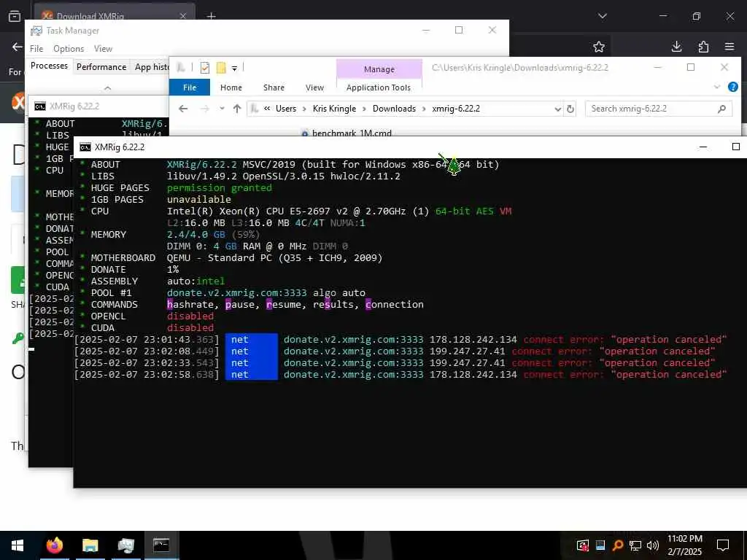Click the 'permission granted' text in console
Image resolution: width=747 pixels, height=560 pixels.
point(219,187)
